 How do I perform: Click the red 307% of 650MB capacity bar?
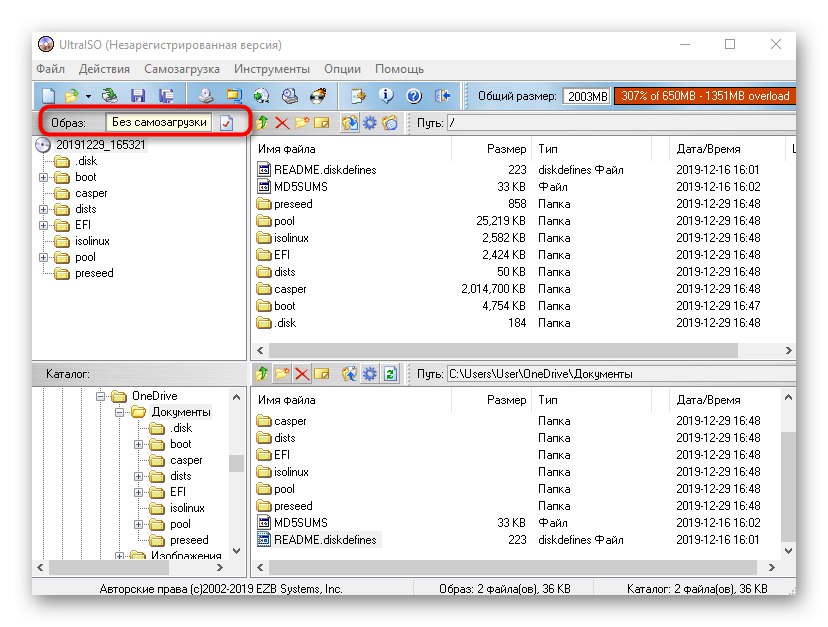tap(705, 96)
